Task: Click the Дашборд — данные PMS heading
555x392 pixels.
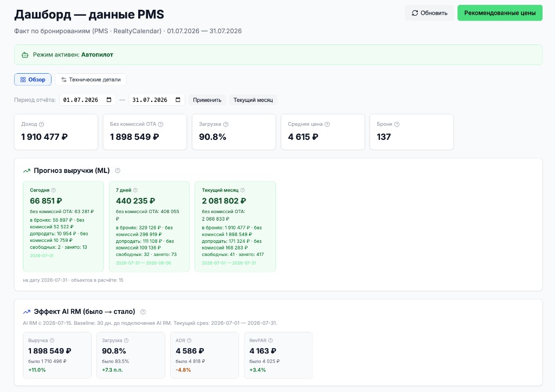Action: 89,15
